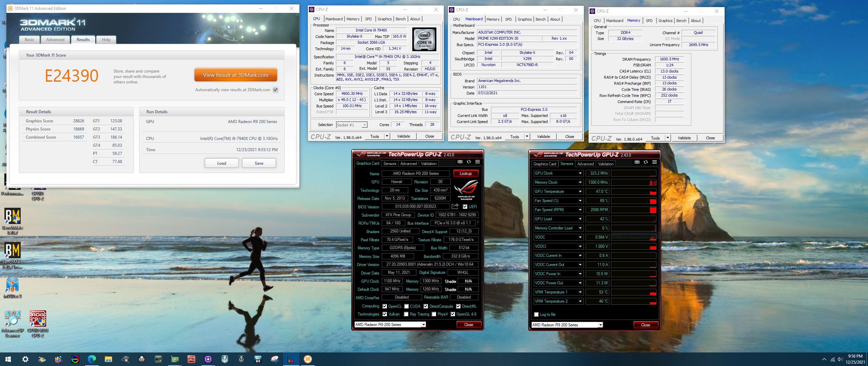Click the refresh icon in GPU-Z Sensors window
Viewport: 868px width, 366px height.
(646, 162)
